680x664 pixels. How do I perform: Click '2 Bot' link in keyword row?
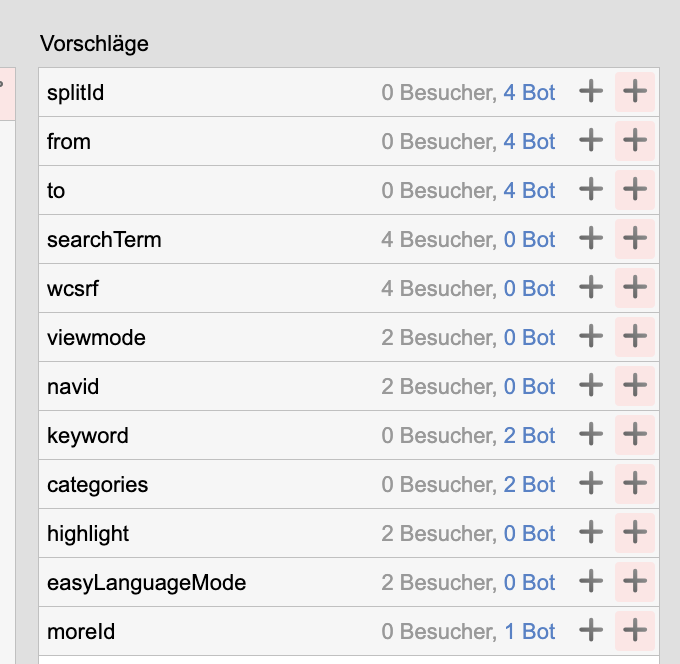529,435
